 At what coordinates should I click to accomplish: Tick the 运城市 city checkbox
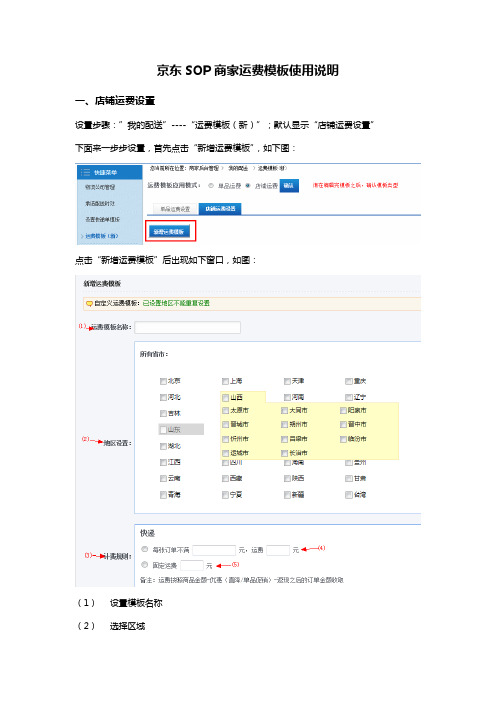point(226,454)
